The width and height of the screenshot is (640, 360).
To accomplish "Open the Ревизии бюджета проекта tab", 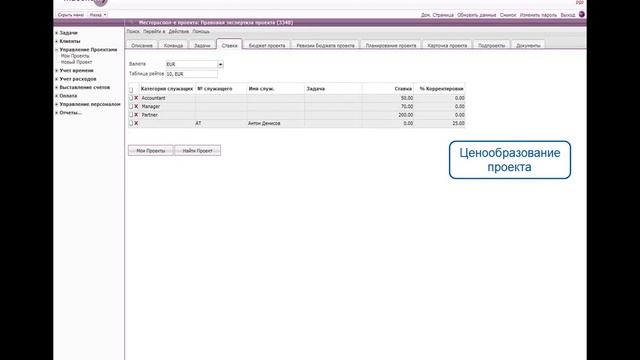I will [x=325, y=45].
